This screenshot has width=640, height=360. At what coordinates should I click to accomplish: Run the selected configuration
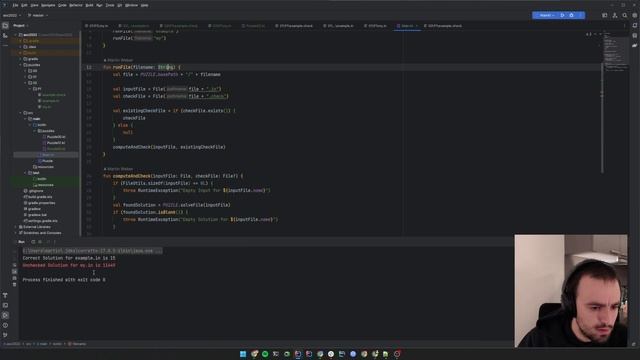pyautogui.click(x=562, y=15)
